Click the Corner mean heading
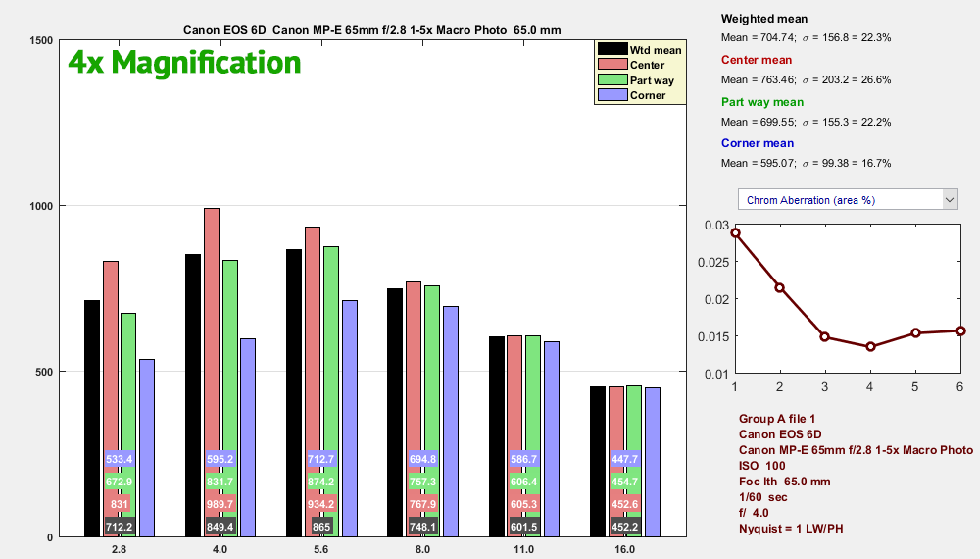 [x=758, y=143]
